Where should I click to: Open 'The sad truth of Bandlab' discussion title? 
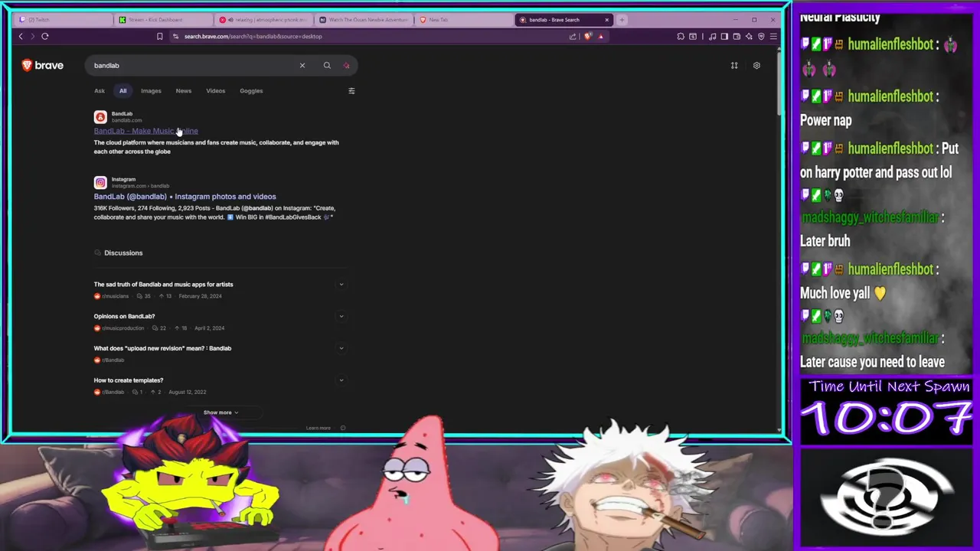[x=163, y=285]
